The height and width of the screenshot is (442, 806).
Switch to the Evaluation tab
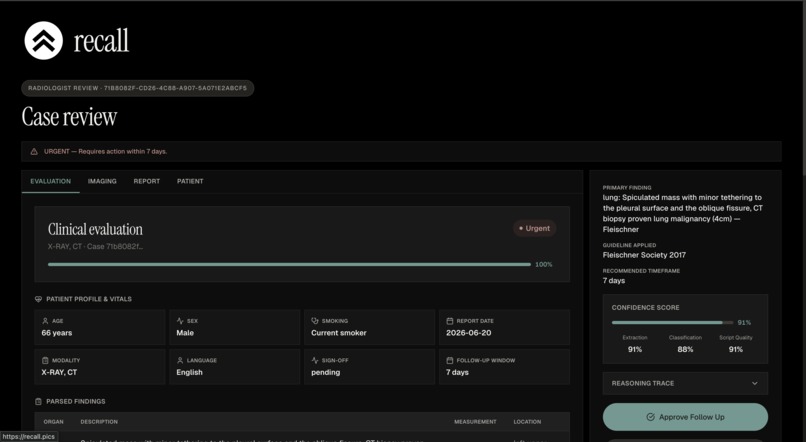tap(50, 181)
